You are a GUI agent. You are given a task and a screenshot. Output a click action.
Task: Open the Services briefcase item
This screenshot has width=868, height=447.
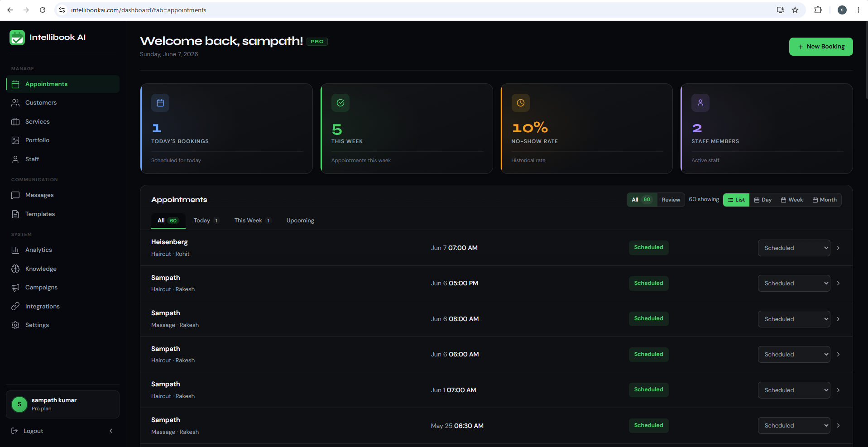[x=62, y=121]
